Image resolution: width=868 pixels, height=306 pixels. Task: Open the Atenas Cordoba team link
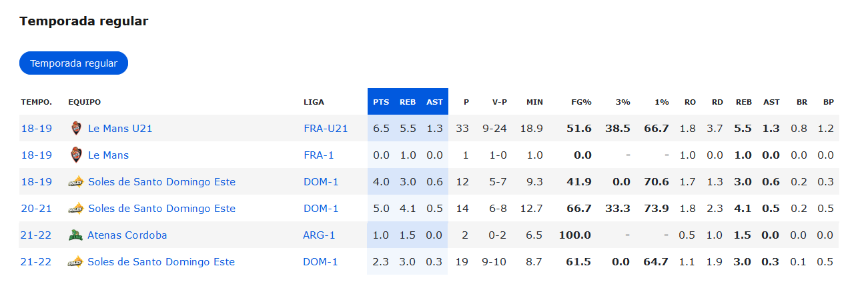coord(127,235)
